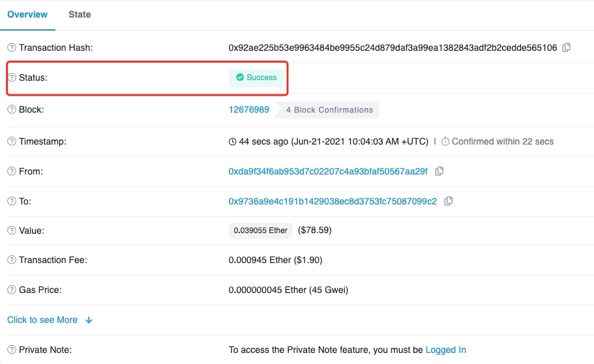This screenshot has height=364, width=594.
Task: Click help icon beside Transaction Fee
Action: pos(12,260)
